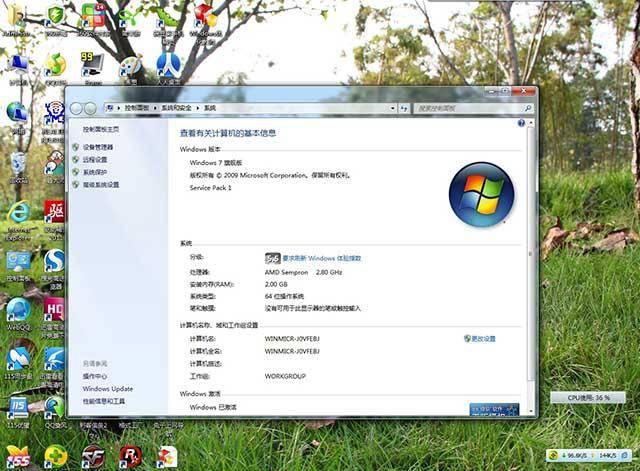Click 更改设置 link for computer name
The image size is (640, 471).
click(x=483, y=339)
